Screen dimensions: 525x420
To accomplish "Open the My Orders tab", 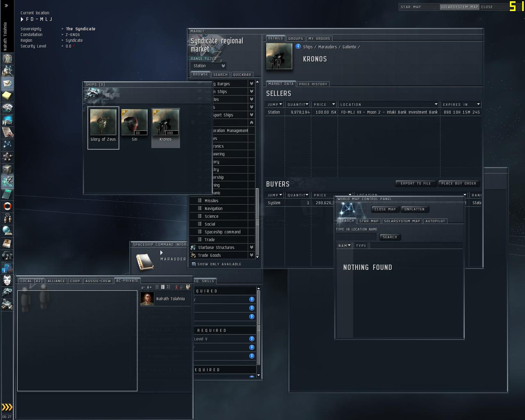I will (x=319, y=39).
